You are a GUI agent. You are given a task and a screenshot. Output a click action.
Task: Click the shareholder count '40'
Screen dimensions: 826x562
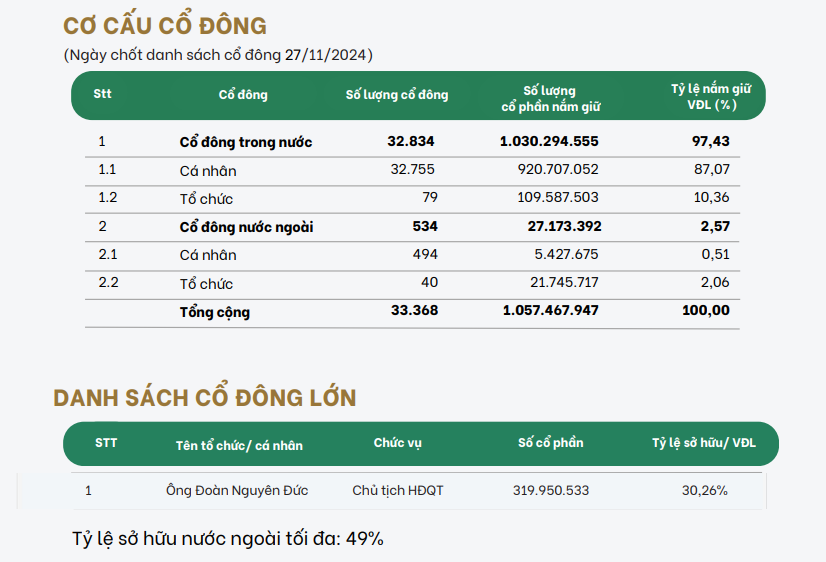coord(429,282)
